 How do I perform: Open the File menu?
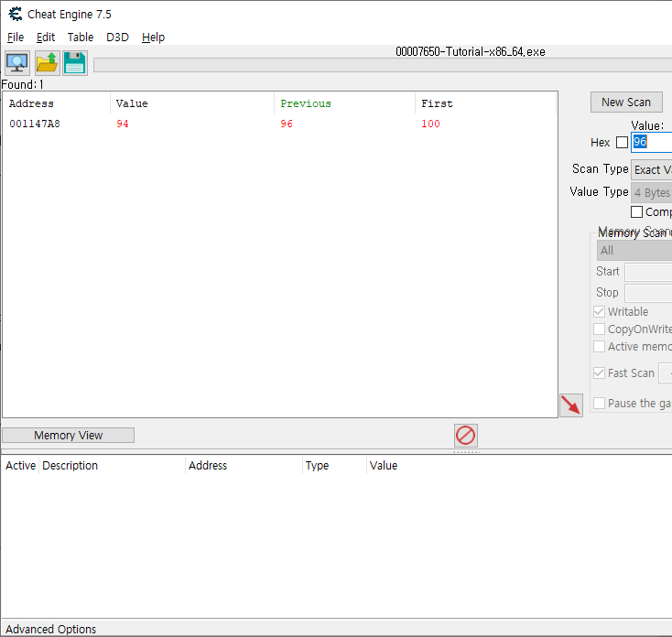click(16, 38)
